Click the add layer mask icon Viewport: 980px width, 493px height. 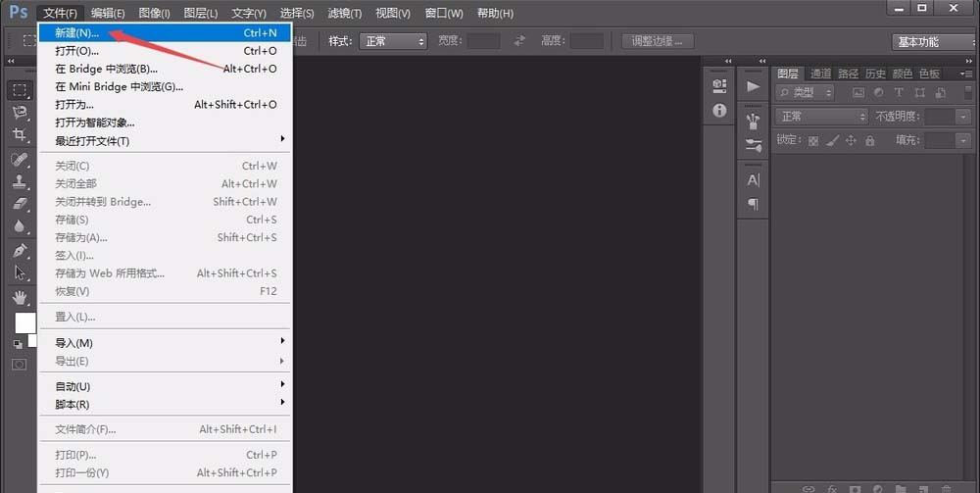point(855,489)
